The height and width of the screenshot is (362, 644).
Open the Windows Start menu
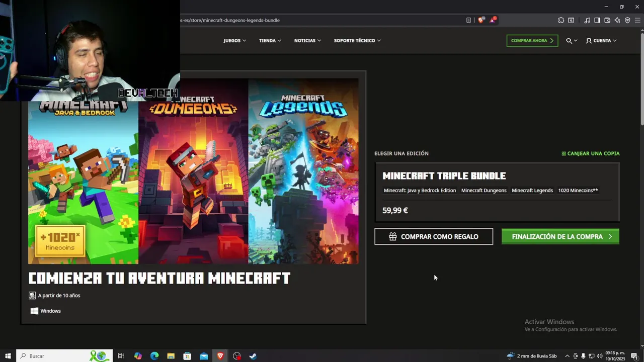(8, 356)
